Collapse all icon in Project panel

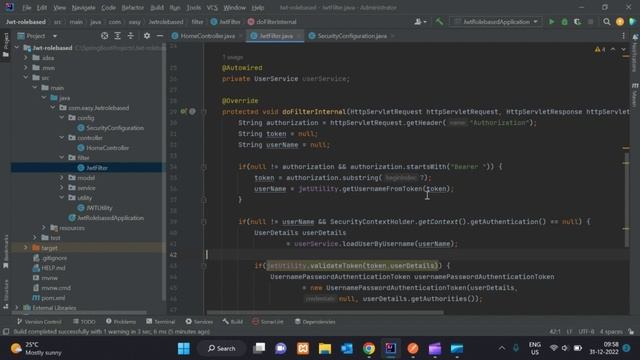tap(131, 36)
